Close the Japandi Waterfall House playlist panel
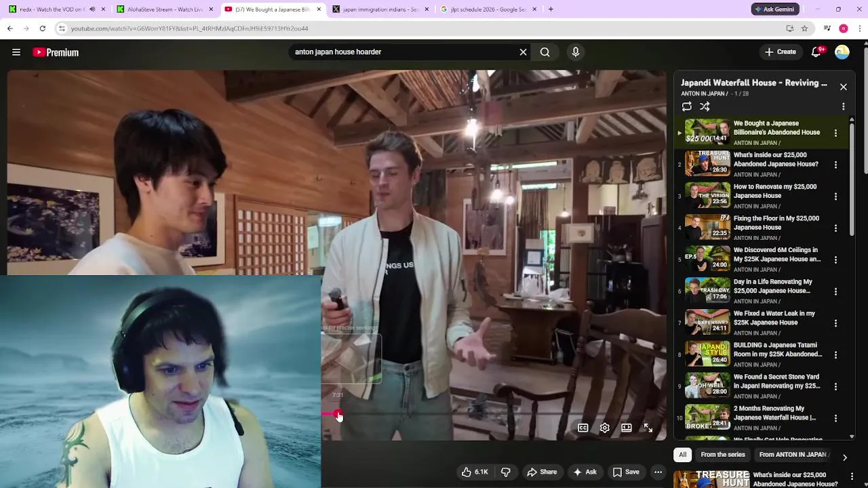 coord(844,87)
